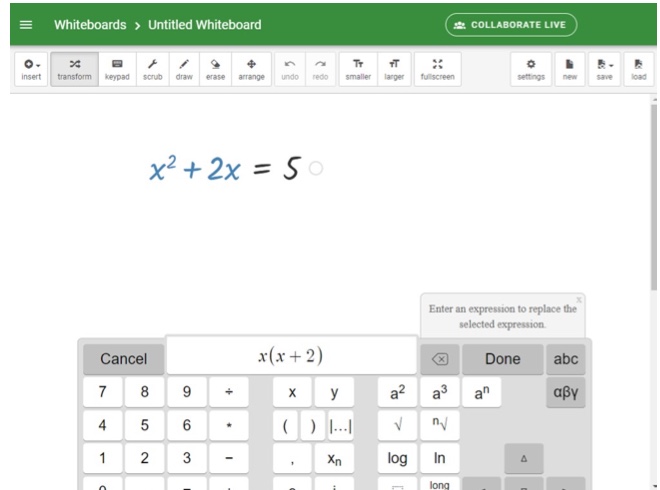Switch to abc letter keyboard

click(x=566, y=359)
